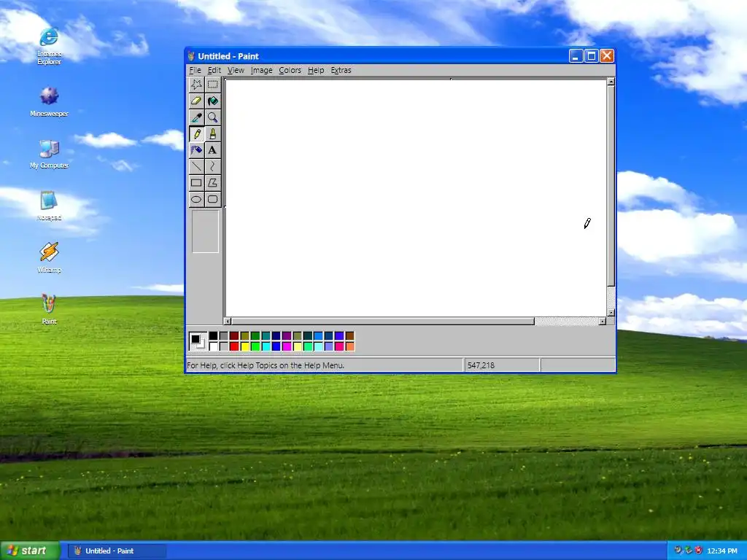
Task: Click the vertical scrollbar down arrow
Action: coord(611,313)
